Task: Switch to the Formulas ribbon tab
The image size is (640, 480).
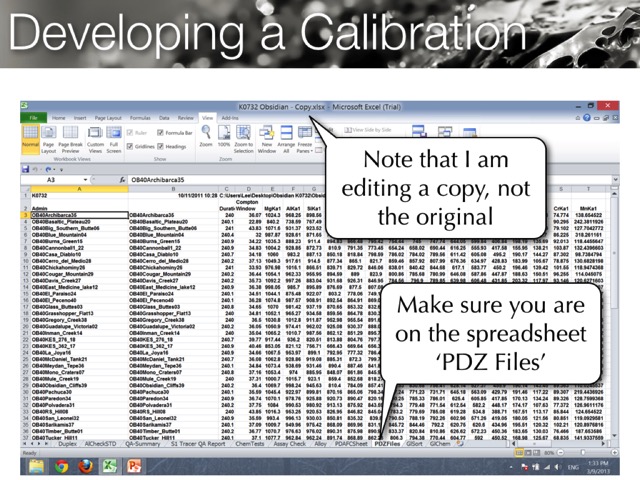Action: tap(139, 118)
